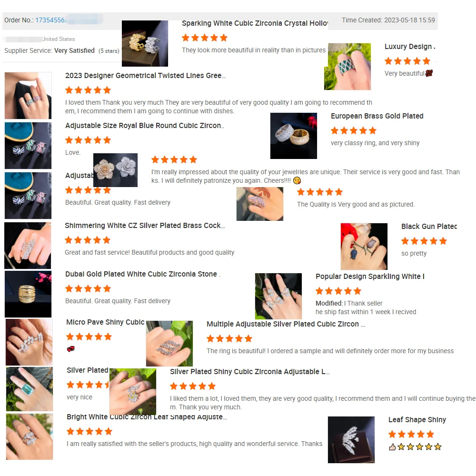Viewport: 476px width, 476px height.
Task: Click the five-star rating under Sparkling White Cubic Zirconia
Action: 205,38
